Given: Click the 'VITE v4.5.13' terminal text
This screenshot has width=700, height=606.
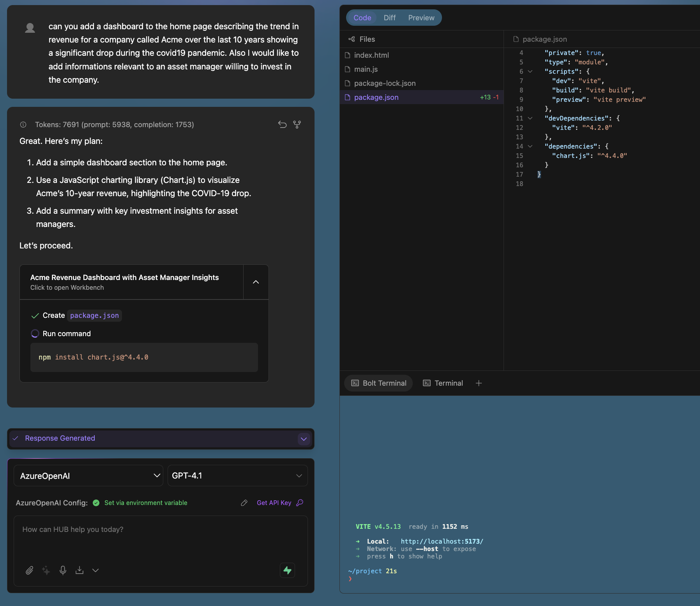Looking at the screenshot, I should point(378,527).
